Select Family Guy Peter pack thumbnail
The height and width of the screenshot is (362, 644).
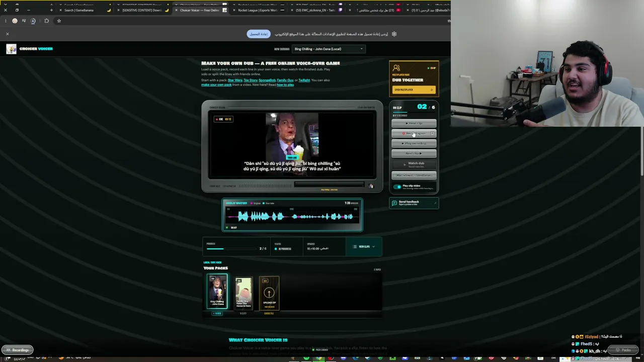(244, 293)
